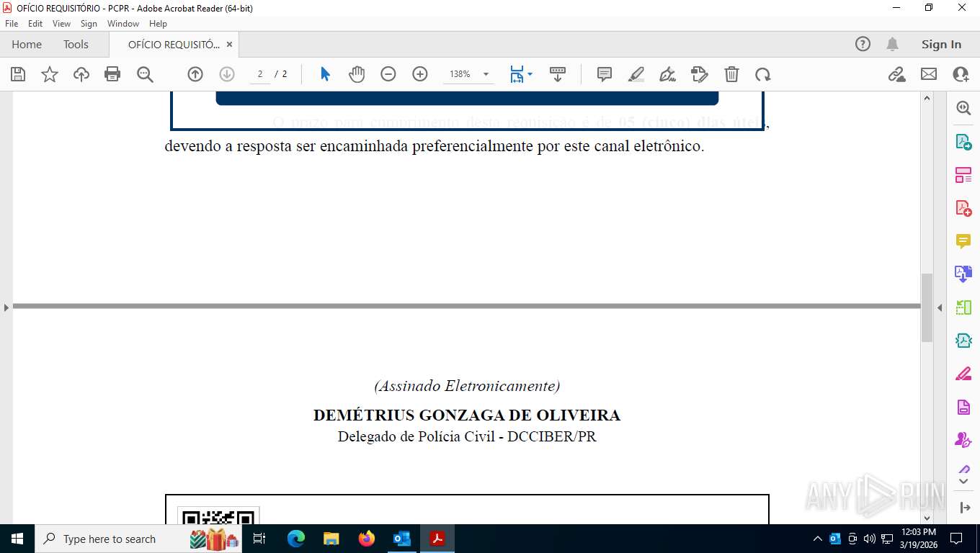
Task: Switch to the Home tab
Action: point(27,44)
